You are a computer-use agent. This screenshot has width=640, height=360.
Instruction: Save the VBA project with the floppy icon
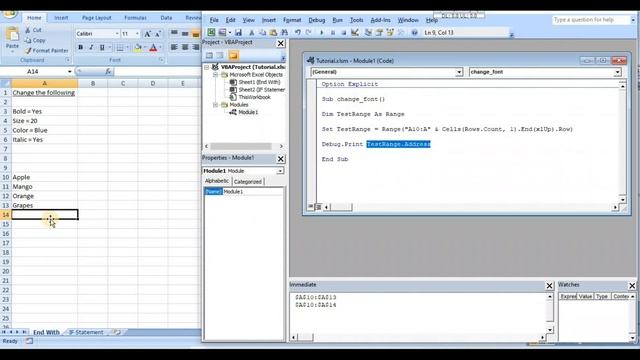[238, 32]
